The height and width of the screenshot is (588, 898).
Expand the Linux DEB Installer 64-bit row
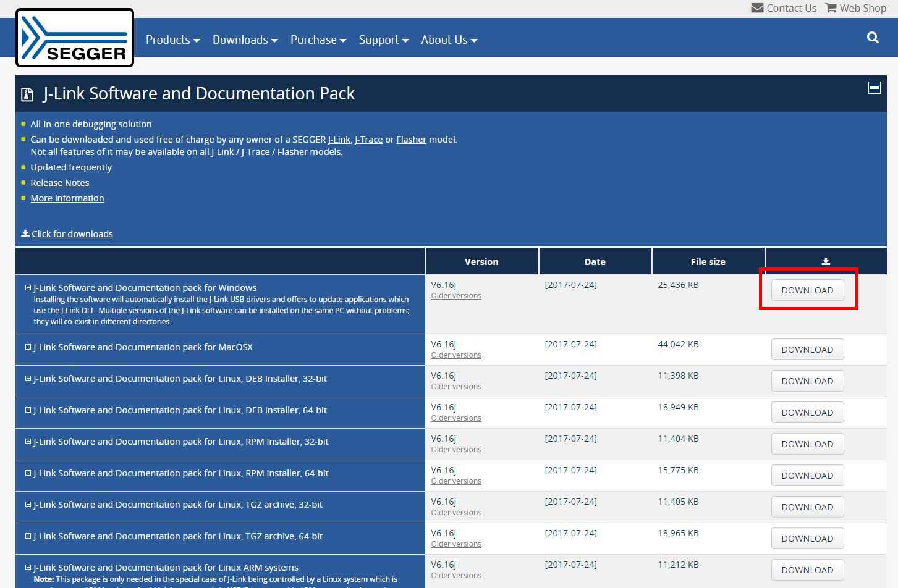28,410
